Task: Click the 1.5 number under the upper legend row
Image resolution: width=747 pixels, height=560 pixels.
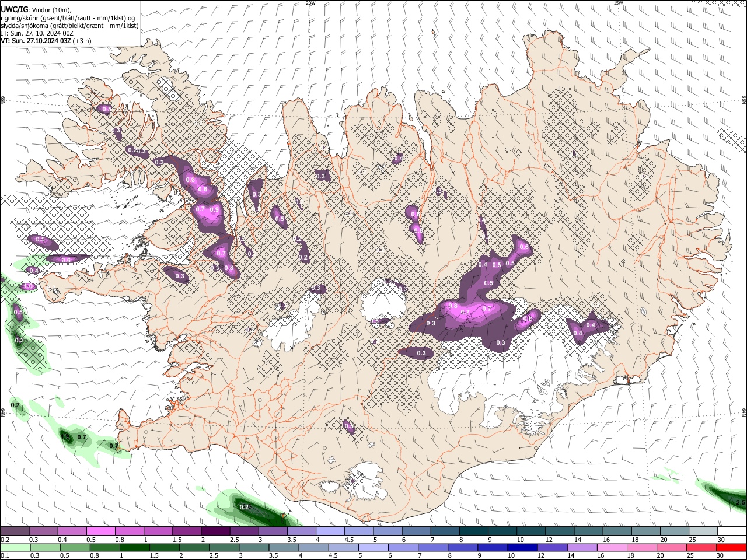Action: point(177,540)
